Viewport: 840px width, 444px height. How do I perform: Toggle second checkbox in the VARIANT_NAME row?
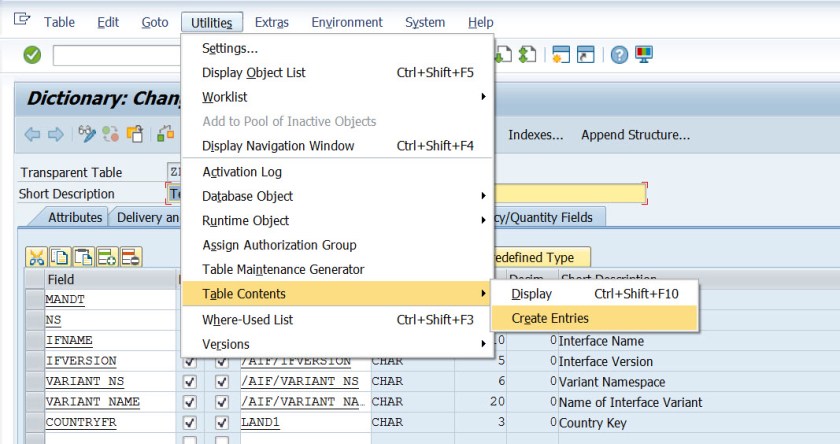coord(222,402)
